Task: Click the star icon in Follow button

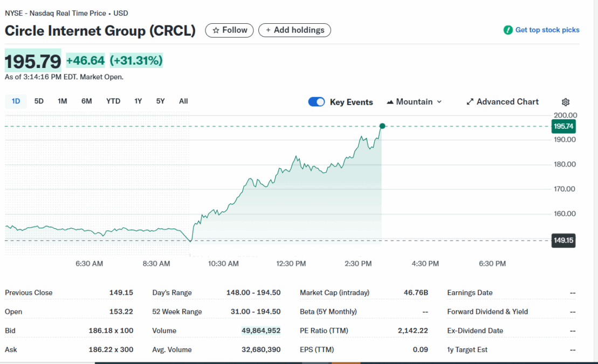Action: click(x=216, y=31)
